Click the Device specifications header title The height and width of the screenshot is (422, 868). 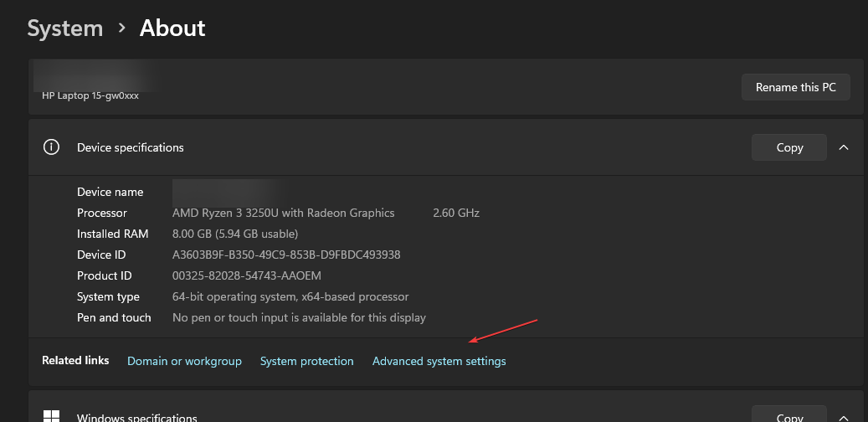click(x=130, y=147)
